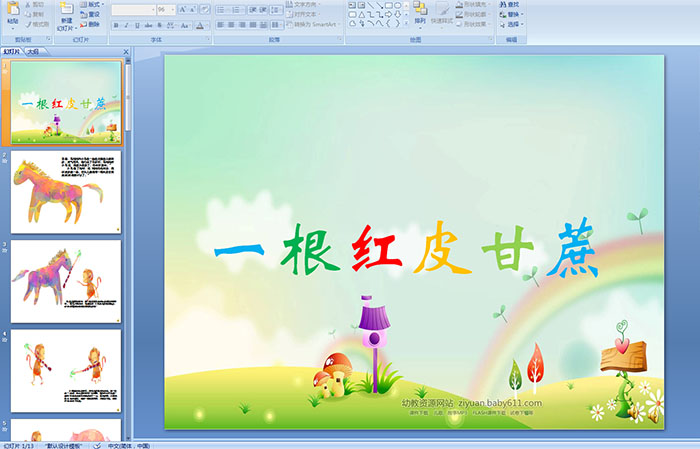Close the slide thumbnail pane
This screenshot has height=449, width=700.
(x=126, y=50)
